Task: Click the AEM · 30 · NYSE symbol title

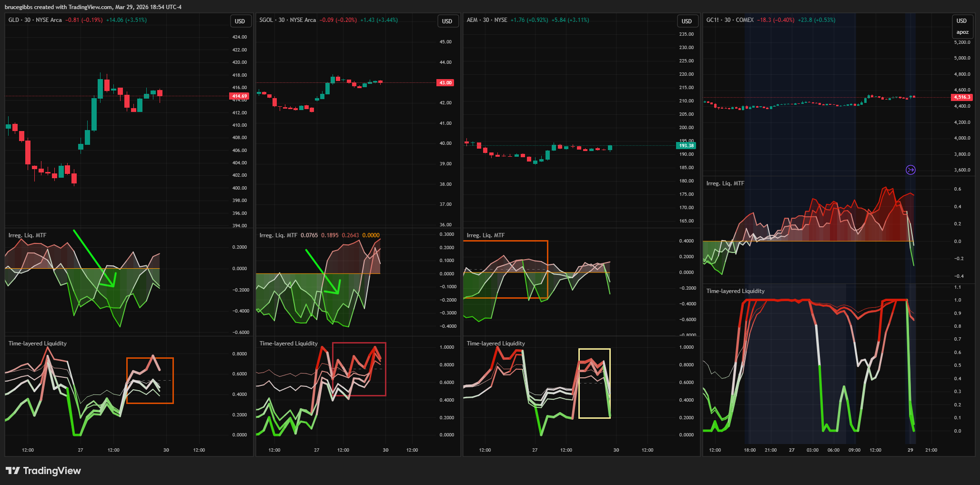Action: point(486,20)
